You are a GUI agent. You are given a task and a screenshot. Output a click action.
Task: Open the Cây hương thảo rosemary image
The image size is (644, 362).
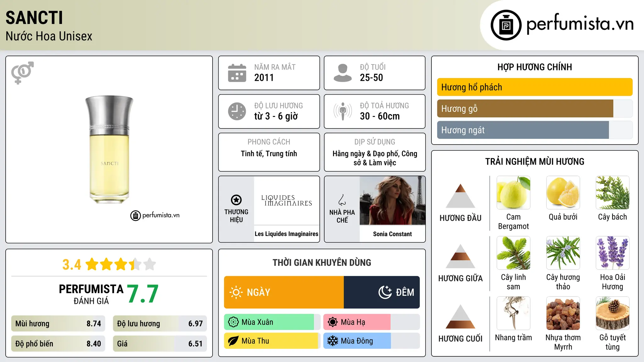(x=563, y=253)
